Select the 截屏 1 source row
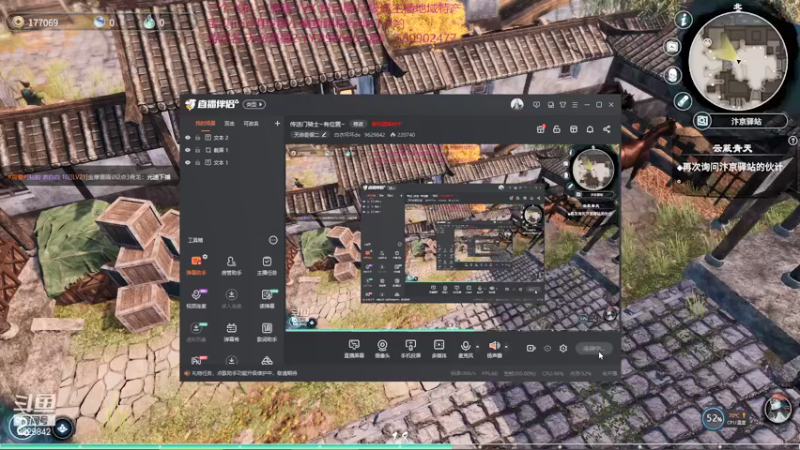The image size is (800, 450). click(233, 150)
